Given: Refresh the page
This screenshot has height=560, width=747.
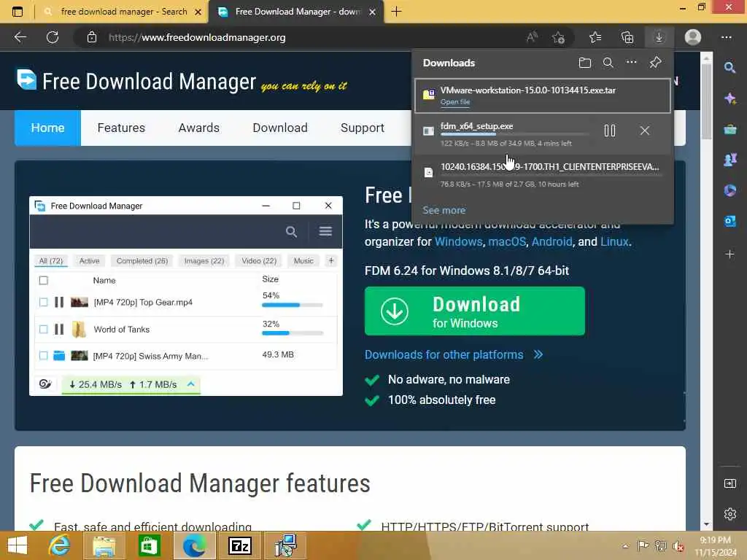Looking at the screenshot, I should pos(53,37).
